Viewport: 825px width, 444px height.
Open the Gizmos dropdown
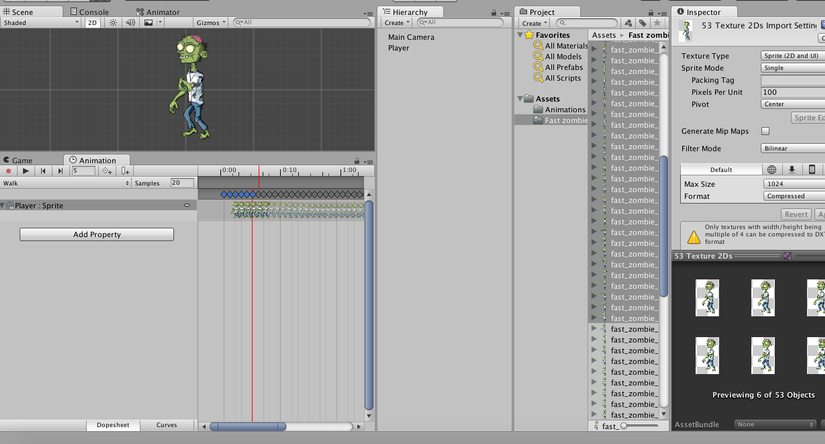[210, 23]
